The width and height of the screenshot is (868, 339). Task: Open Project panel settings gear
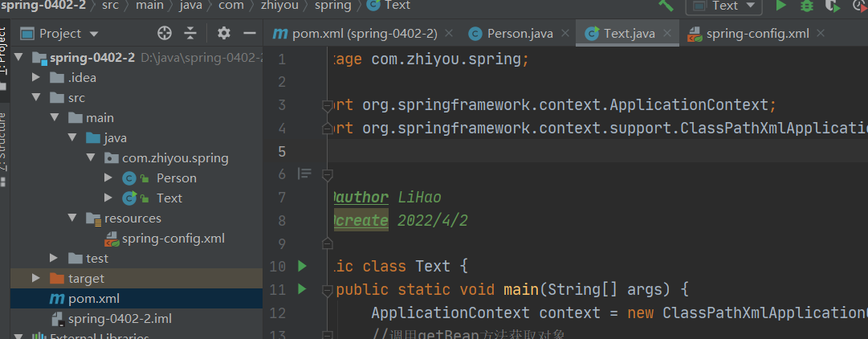pyautogui.click(x=224, y=33)
